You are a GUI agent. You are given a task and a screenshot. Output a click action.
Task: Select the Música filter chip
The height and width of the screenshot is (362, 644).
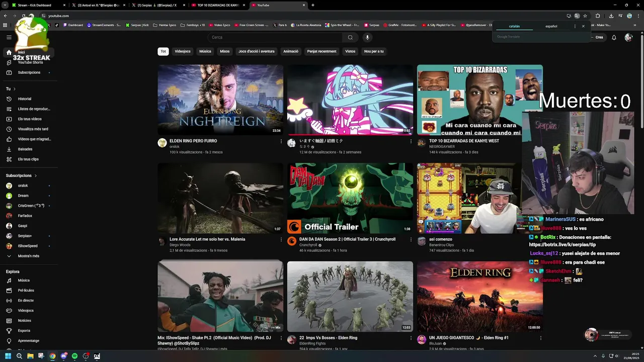(205, 51)
